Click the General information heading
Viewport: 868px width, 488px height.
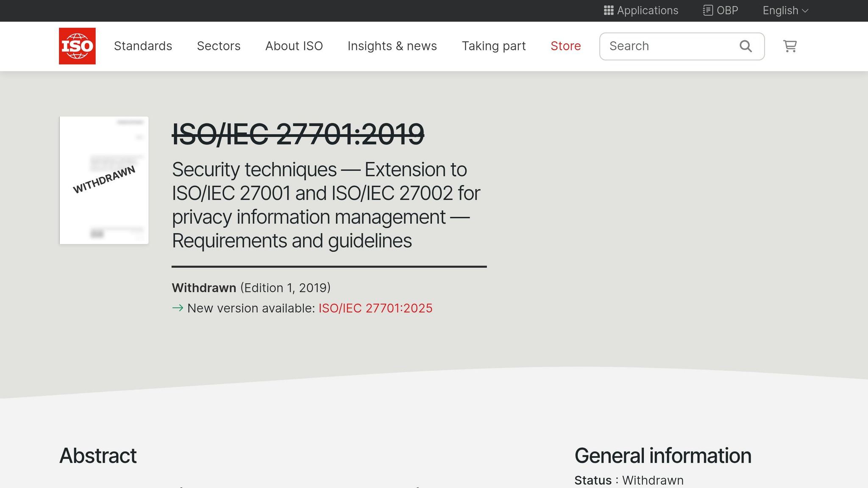pyautogui.click(x=663, y=456)
